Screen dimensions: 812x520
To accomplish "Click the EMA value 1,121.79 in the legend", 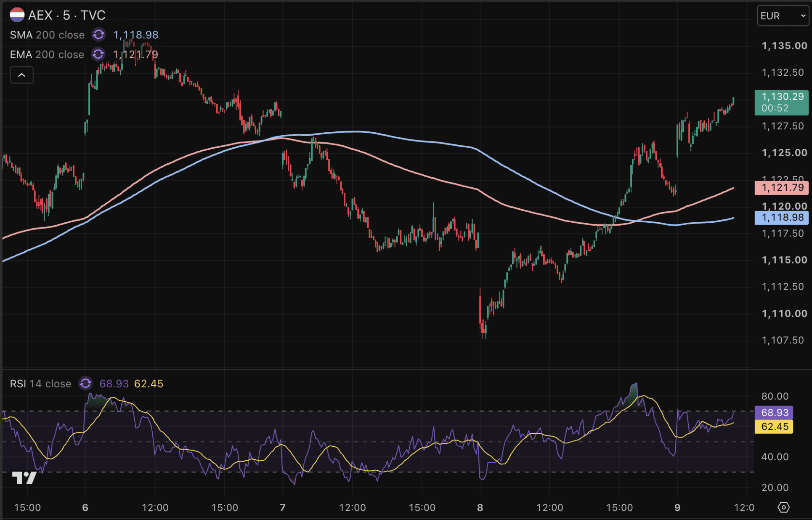I will point(136,55).
